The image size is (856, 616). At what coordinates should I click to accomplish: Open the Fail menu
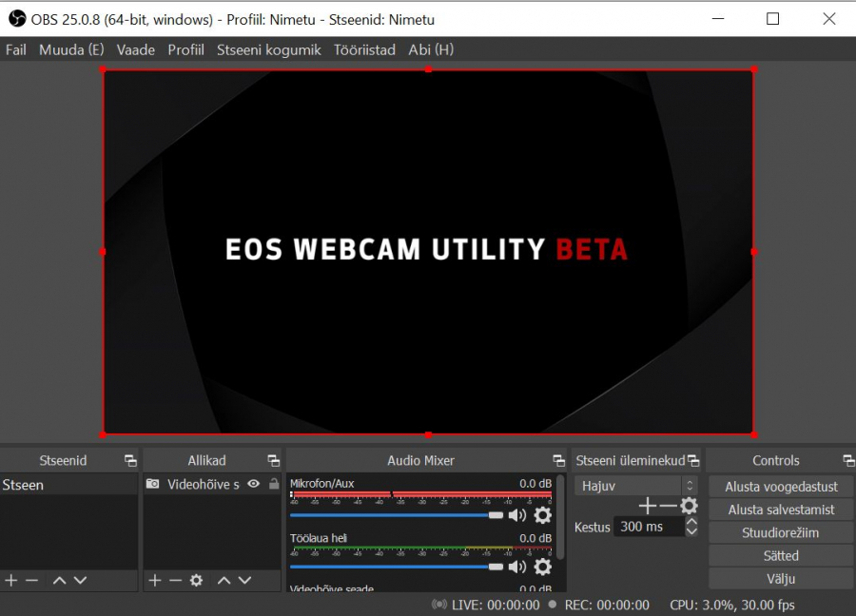pos(16,49)
